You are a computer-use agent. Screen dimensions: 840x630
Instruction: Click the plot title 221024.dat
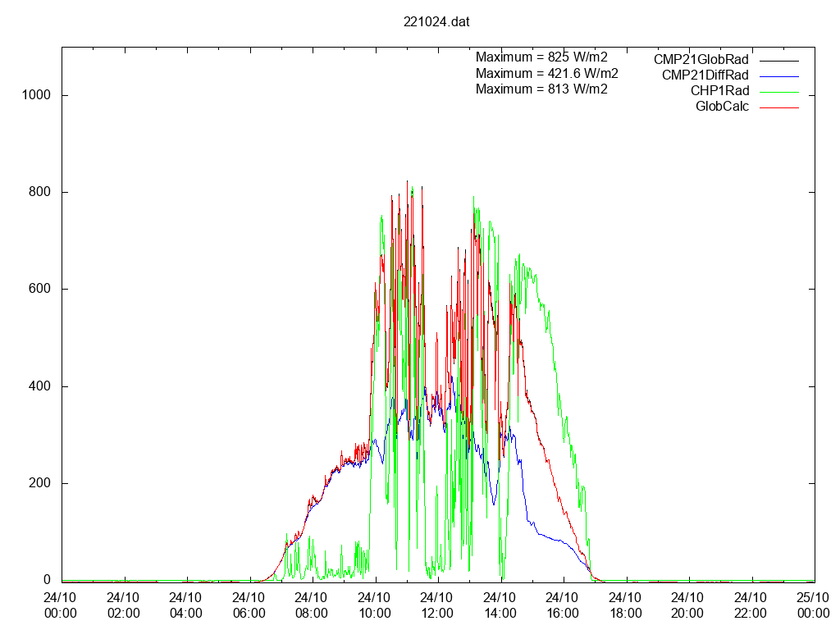click(x=436, y=22)
